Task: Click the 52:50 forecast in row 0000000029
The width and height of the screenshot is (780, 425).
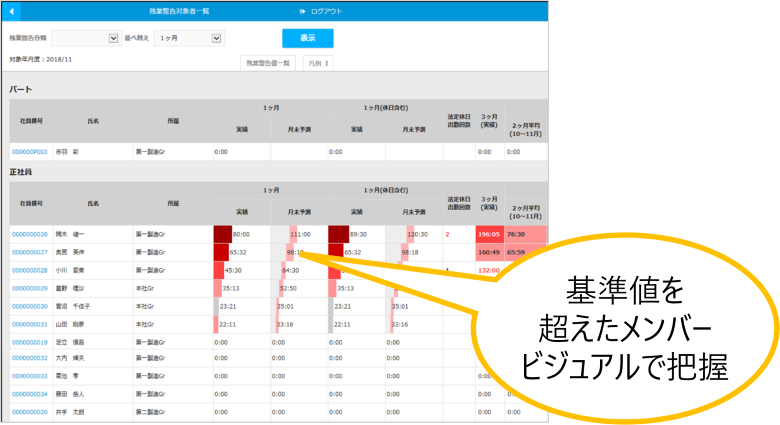Action: click(x=288, y=288)
